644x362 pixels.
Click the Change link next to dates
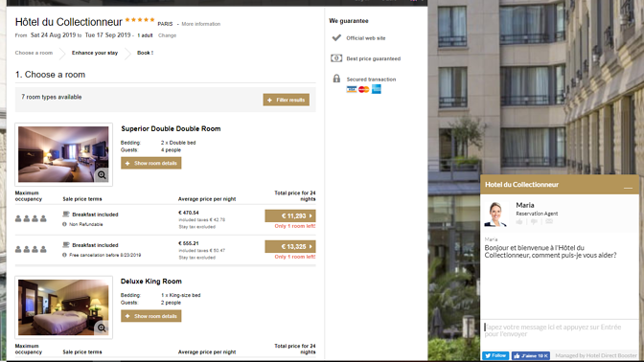[x=167, y=35]
